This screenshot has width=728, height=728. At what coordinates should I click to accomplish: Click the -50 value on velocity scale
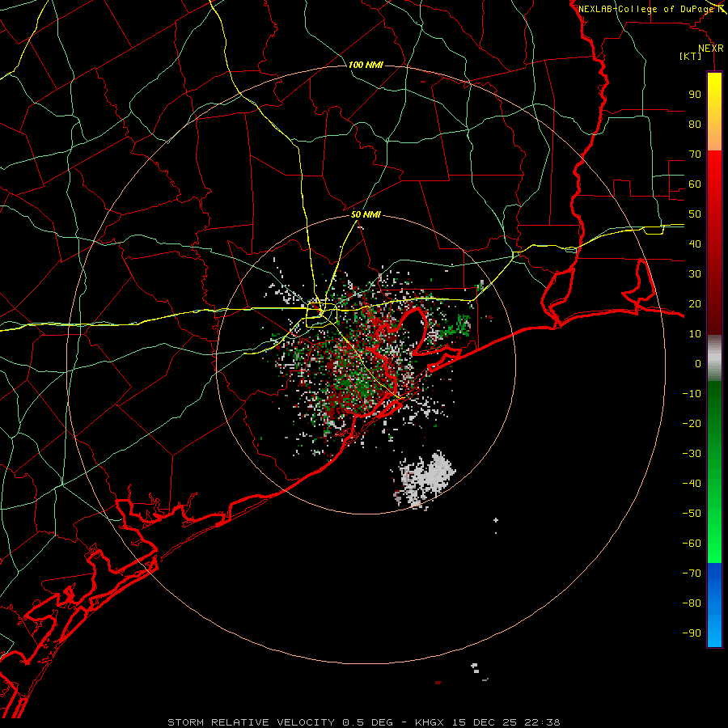coord(692,514)
